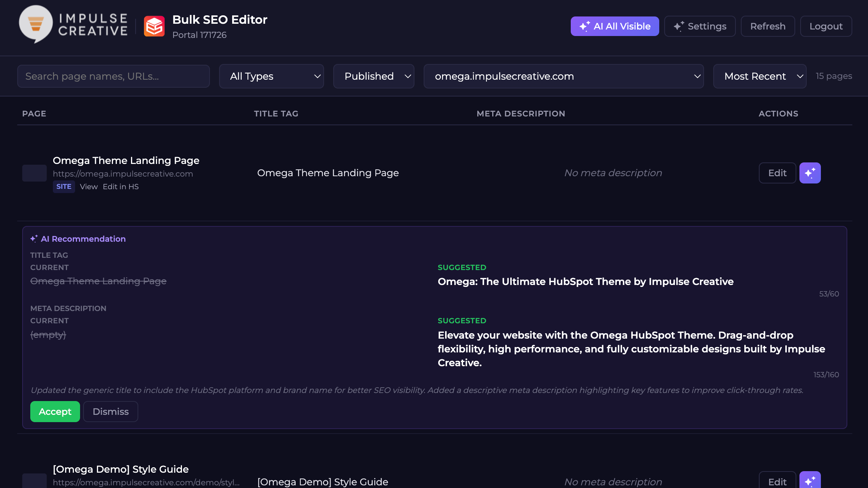The height and width of the screenshot is (488, 868).
Task: Click the recommendation explanation note text
Action: 417,390
